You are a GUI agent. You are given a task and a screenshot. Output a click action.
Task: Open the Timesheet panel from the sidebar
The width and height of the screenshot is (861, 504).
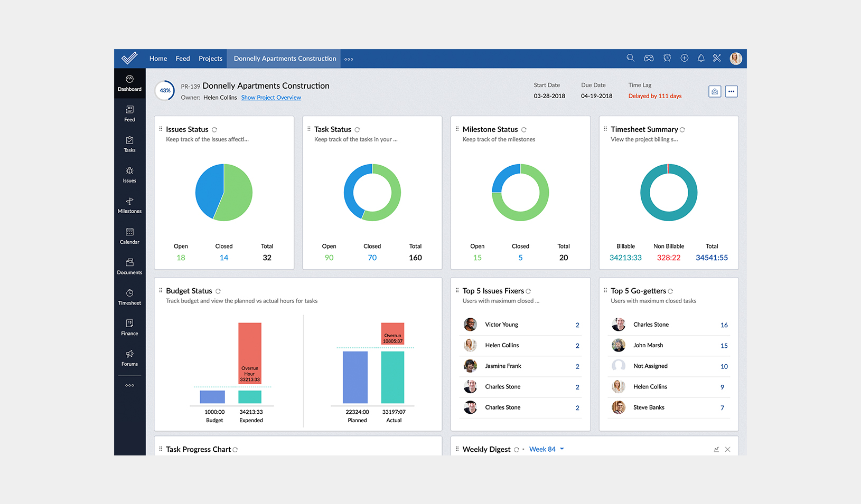(x=129, y=297)
